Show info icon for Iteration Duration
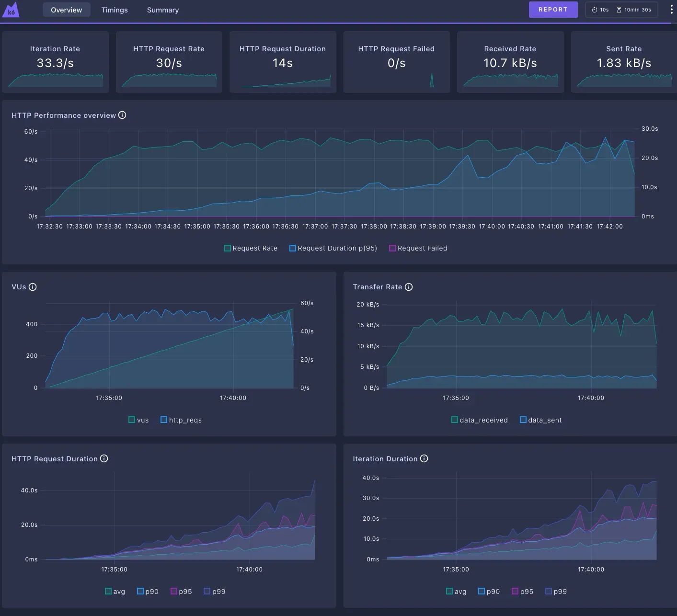Image resolution: width=677 pixels, height=616 pixels. pyautogui.click(x=424, y=458)
